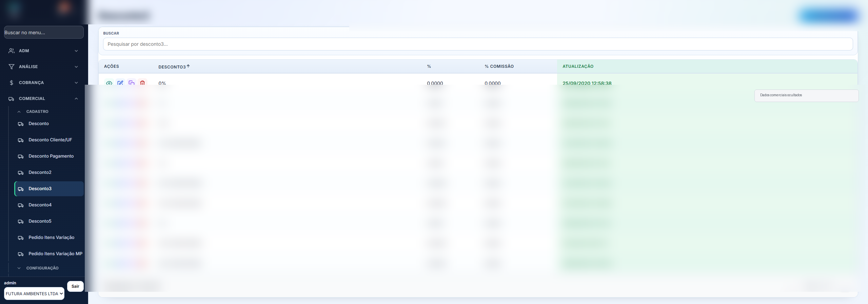This screenshot has width=868, height=304.
Task: Sort by ATUALIZAÇÃO column header
Action: [578, 66]
